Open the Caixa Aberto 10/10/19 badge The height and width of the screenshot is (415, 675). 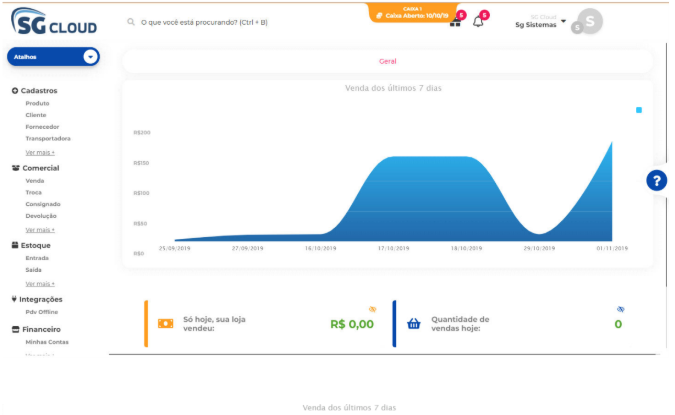tap(413, 12)
